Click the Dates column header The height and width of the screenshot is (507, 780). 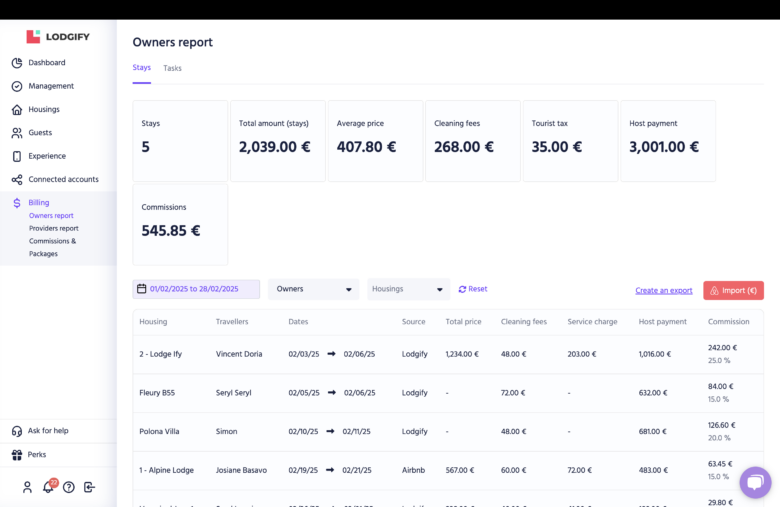(298, 322)
